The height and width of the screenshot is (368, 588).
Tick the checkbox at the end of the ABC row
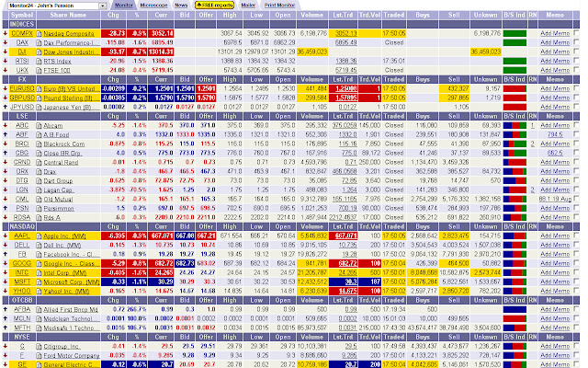tap(576, 125)
